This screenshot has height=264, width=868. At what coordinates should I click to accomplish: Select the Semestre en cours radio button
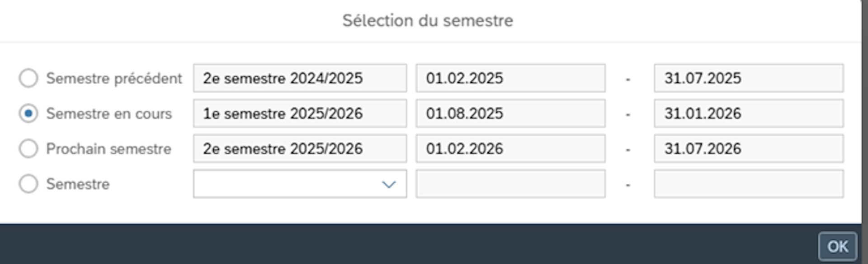[x=28, y=113]
